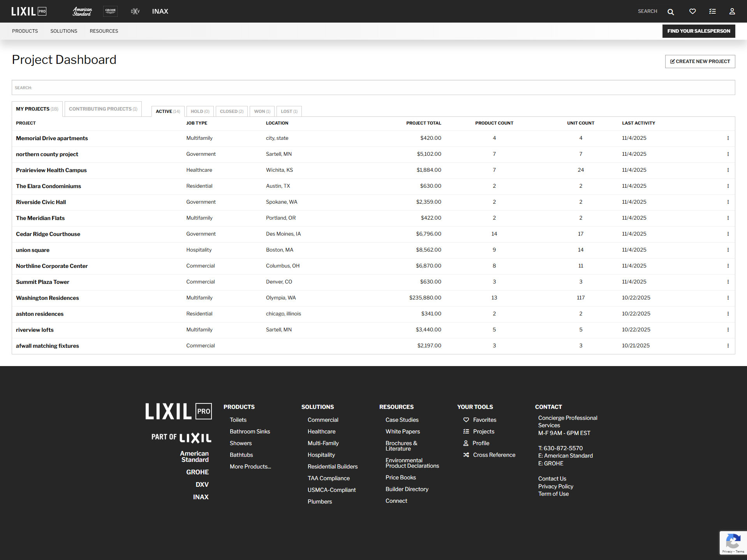Open Favorites via the heart icon

[692, 11]
